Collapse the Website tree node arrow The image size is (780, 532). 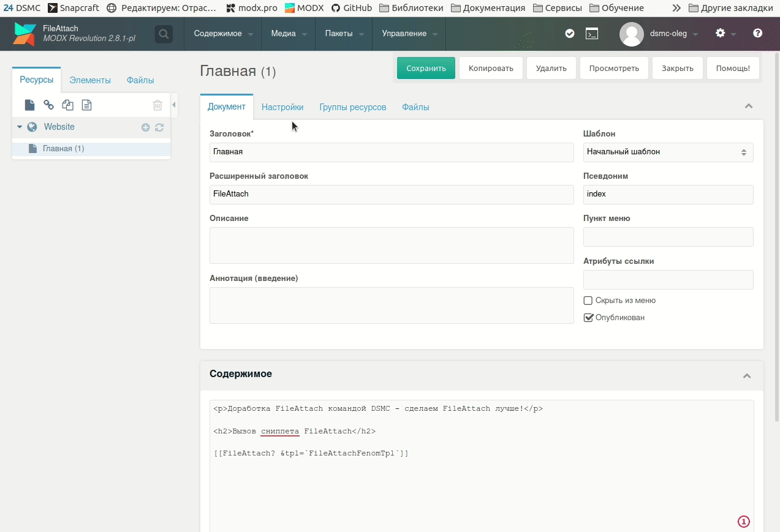pos(20,127)
